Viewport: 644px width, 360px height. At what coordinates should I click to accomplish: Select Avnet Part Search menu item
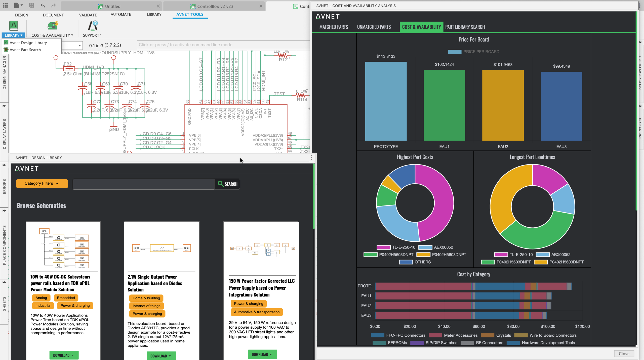coord(25,50)
